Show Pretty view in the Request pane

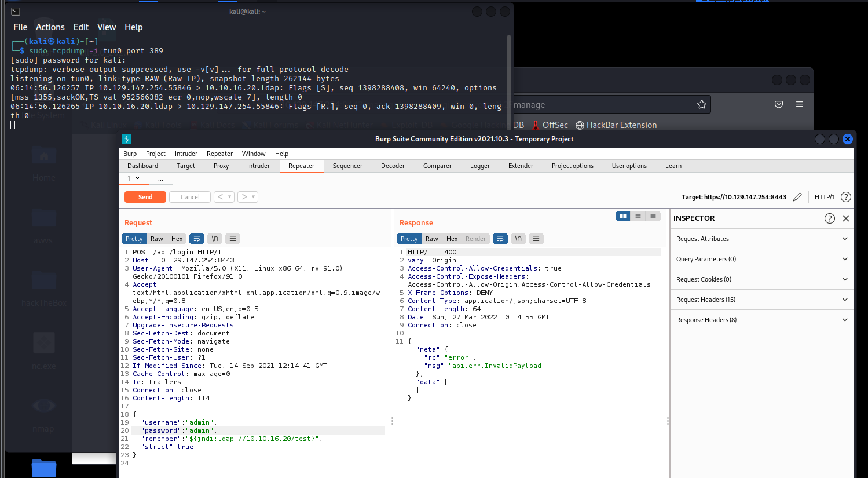pyautogui.click(x=134, y=239)
